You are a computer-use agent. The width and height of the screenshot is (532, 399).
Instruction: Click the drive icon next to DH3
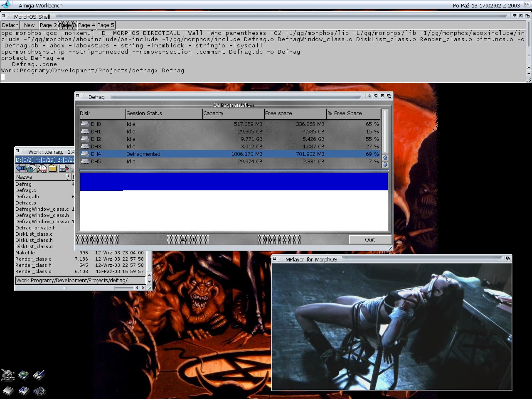coord(85,146)
